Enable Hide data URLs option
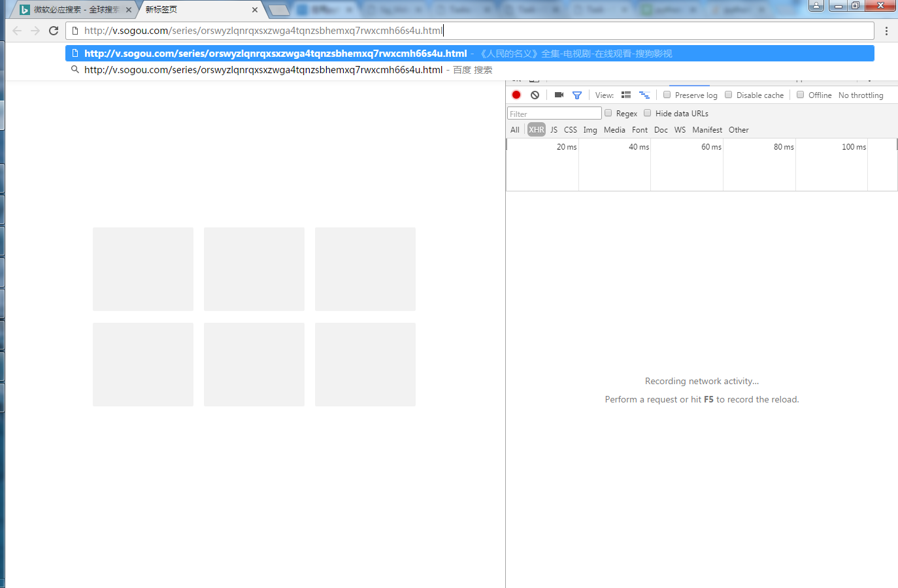Screen dimensions: 898x588 coord(647,112)
